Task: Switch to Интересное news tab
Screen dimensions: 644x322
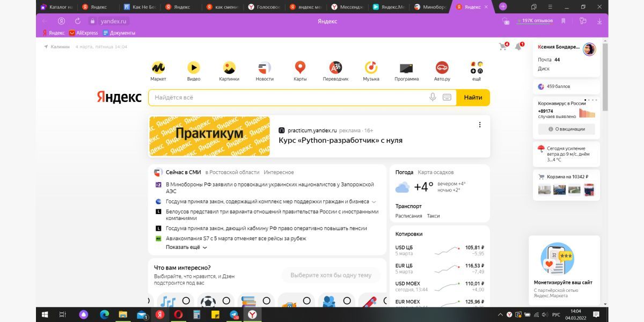Action: (279, 172)
